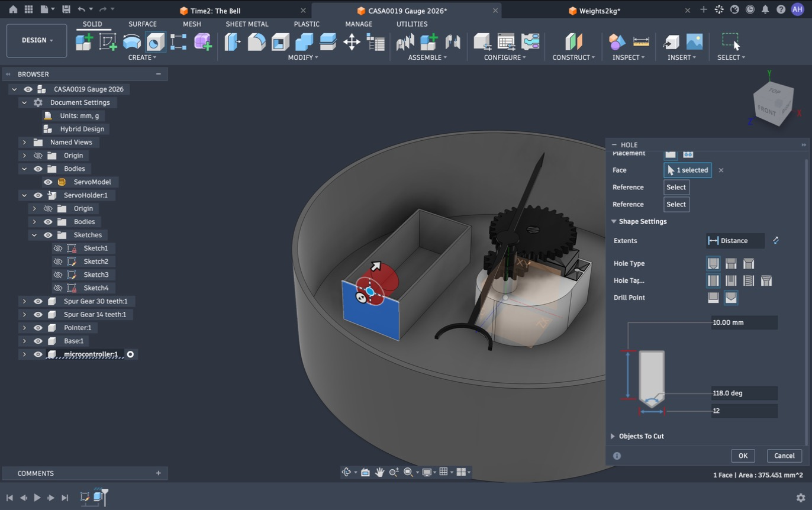Hide the Spur Gear 30 teeth:1 component
This screenshot has height=510, width=812.
tap(38, 301)
